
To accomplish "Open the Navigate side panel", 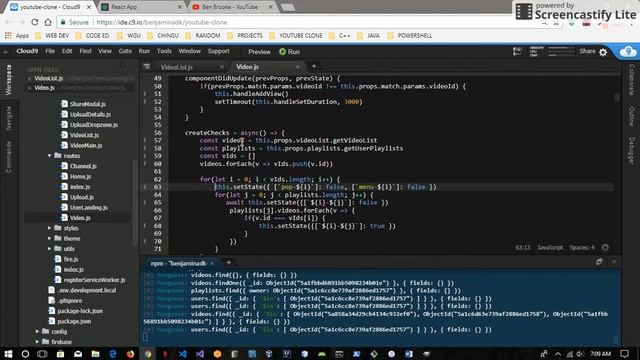I will coord(9,118).
